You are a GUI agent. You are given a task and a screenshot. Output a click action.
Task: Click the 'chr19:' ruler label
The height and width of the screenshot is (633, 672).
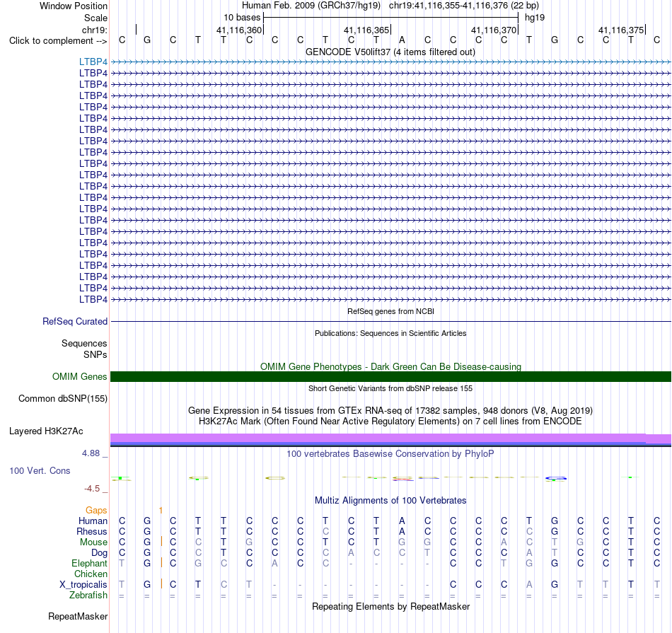tap(95, 30)
